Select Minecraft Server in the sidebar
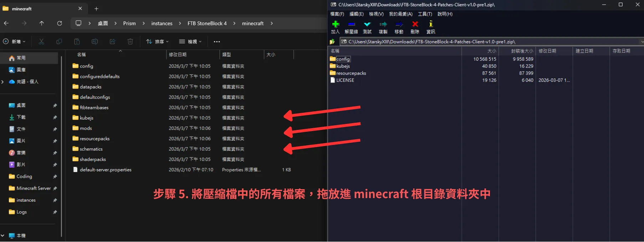This screenshot has width=644, height=242. click(x=33, y=188)
